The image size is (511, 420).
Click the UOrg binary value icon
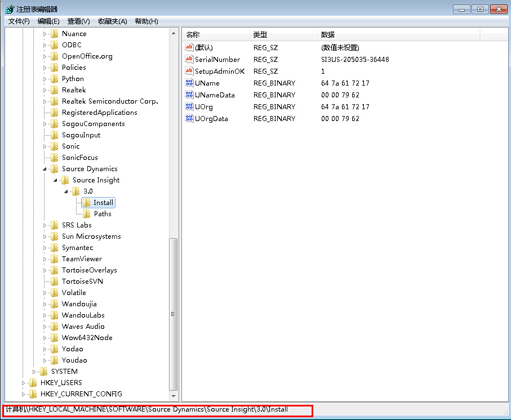click(189, 106)
